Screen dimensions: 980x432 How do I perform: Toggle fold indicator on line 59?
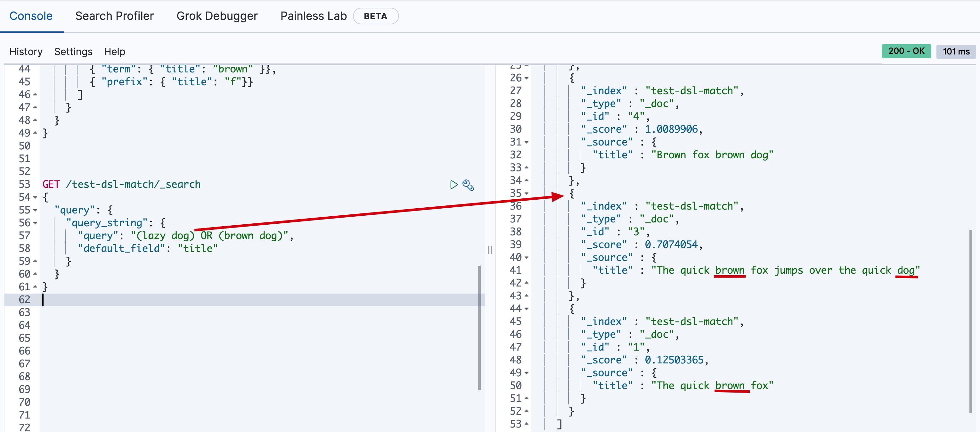[36, 261]
